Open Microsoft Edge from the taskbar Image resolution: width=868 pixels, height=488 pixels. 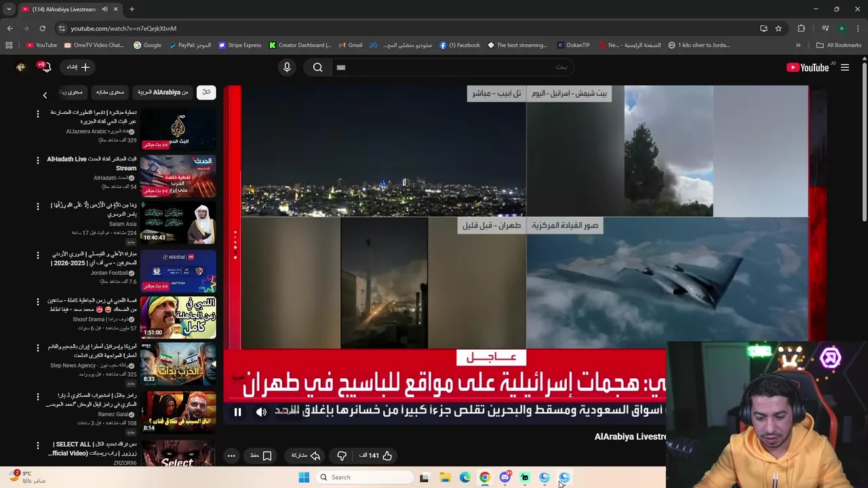point(465,477)
